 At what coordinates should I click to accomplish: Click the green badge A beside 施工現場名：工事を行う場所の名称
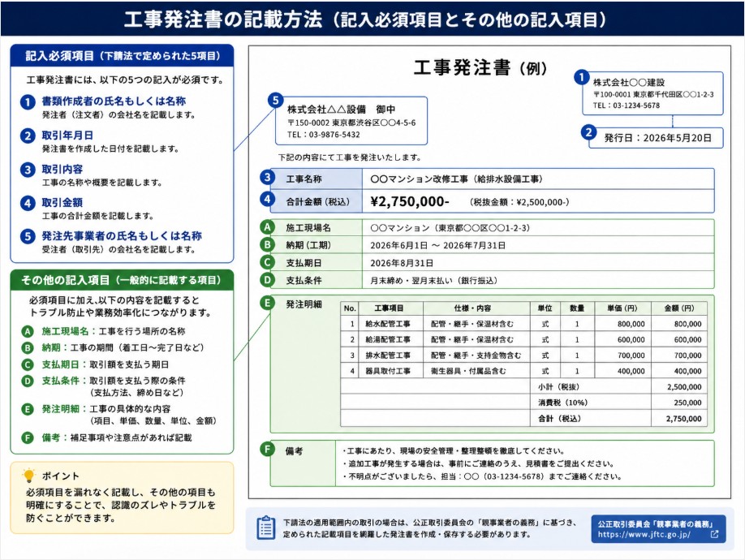tap(28, 331)
